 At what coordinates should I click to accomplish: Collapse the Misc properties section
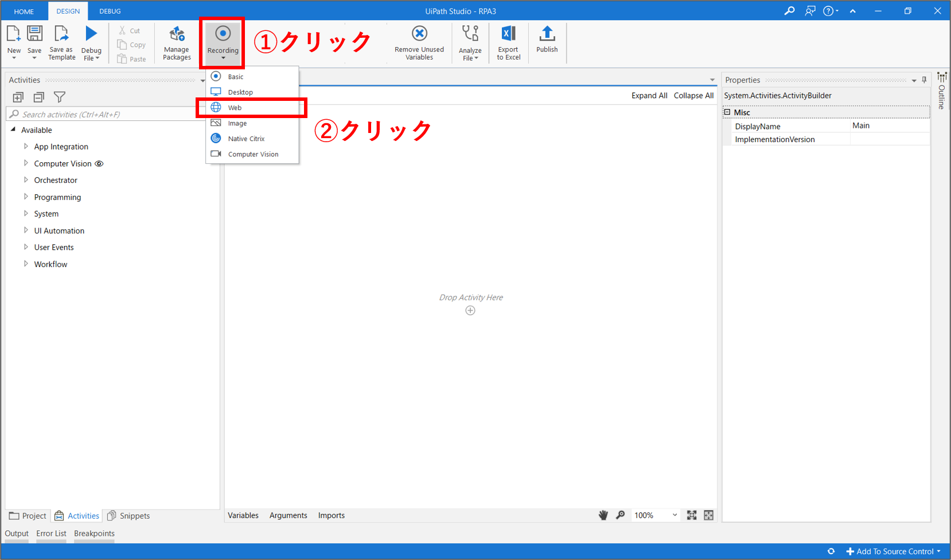[x=727, y=112]
